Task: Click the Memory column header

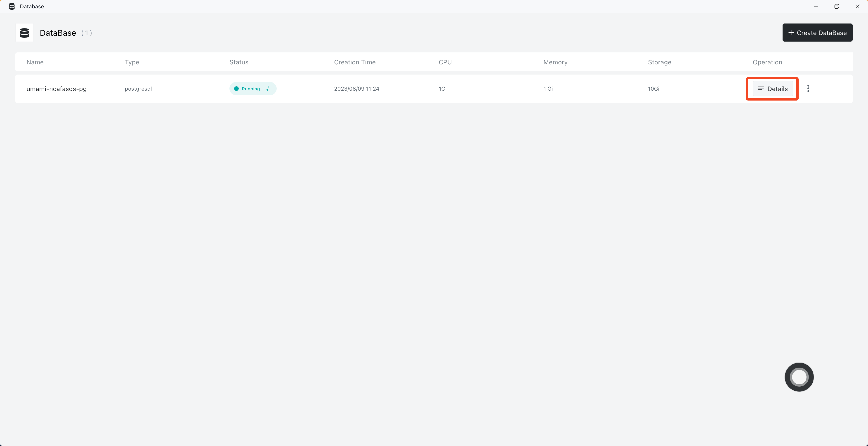Action: click(x=555, y=62)
